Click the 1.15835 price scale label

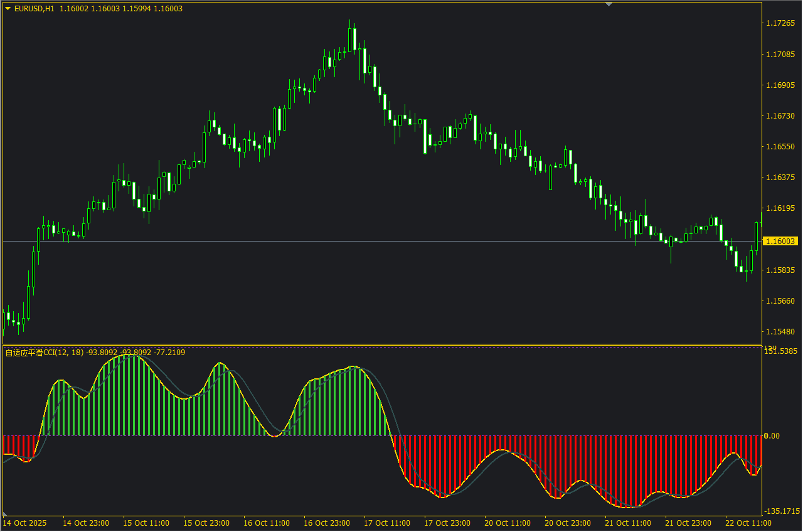[x=780, y=270]
